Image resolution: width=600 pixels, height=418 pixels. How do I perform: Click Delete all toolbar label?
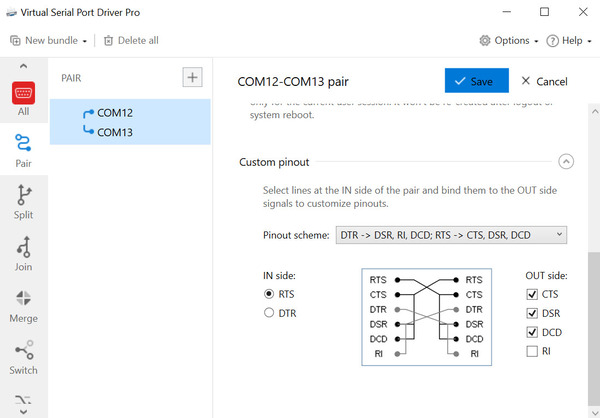pos(138,41)
